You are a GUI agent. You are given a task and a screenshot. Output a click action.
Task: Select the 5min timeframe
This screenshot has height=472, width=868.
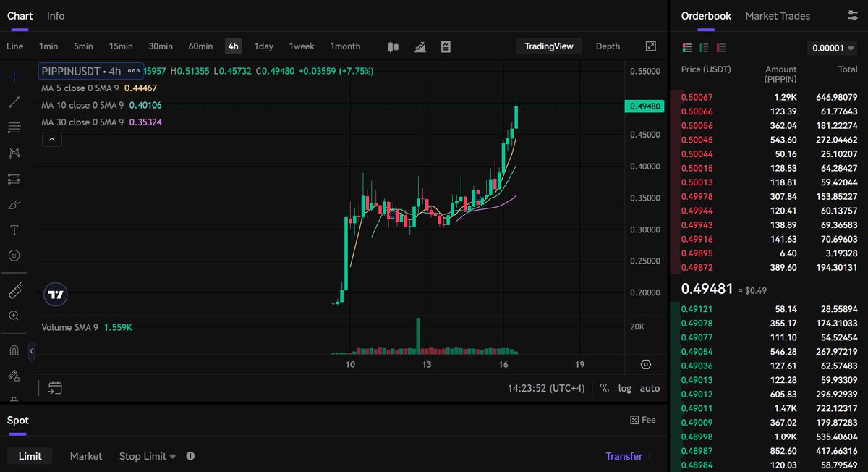click(83, 46)
